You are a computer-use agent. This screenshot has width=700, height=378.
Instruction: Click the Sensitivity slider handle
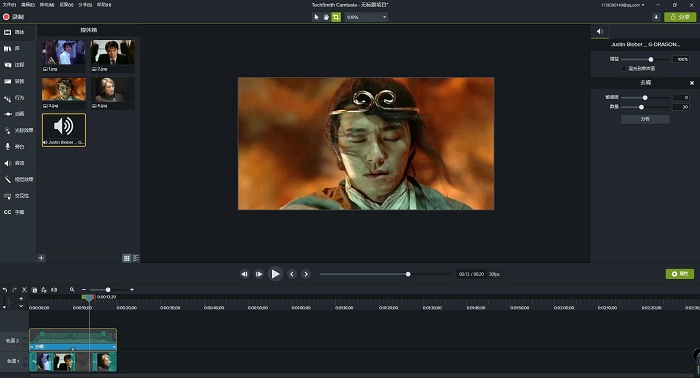tap(645, 97)
